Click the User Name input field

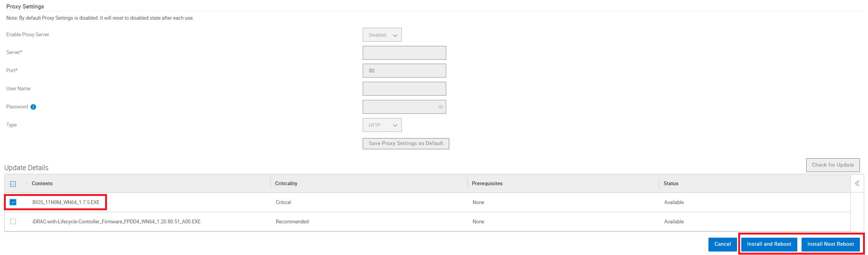point(404,89)
